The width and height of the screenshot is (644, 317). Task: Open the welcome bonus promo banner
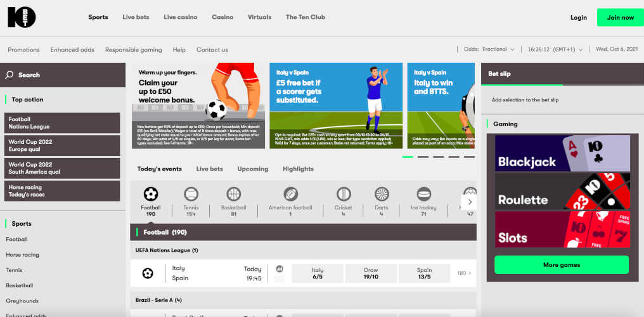tap(198, 105)
